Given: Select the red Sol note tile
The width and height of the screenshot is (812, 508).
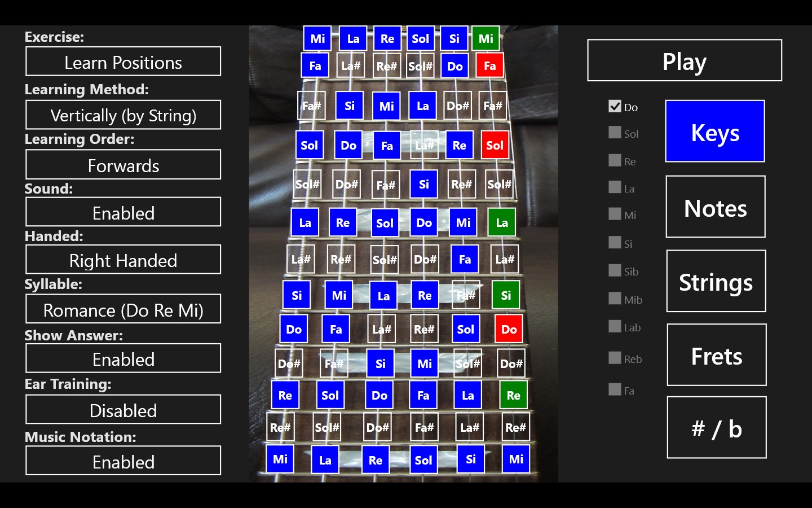Looking at the screenshot, I should pos(495,146).
